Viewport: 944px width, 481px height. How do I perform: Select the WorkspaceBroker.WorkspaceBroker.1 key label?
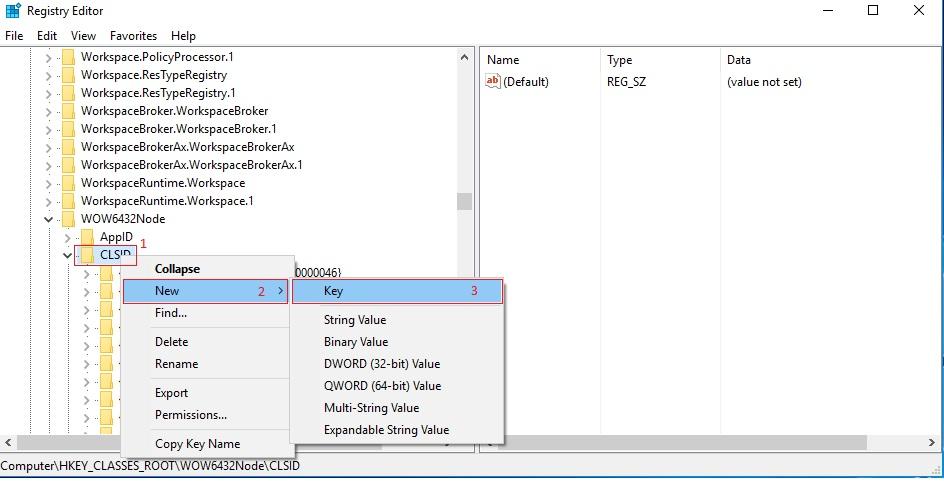pos(179,129)
